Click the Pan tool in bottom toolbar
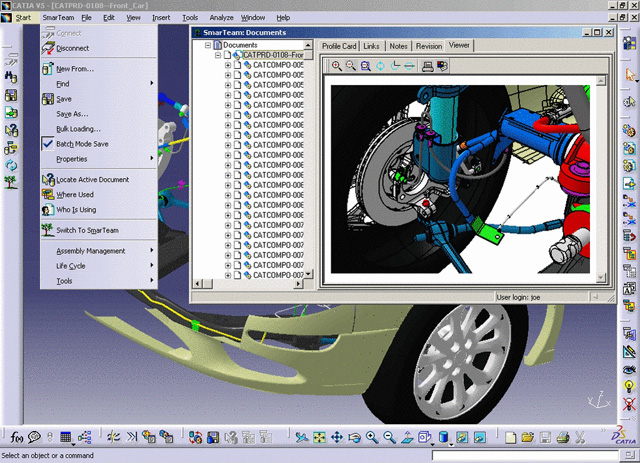640x463 pixels. [x=337, y=437]
